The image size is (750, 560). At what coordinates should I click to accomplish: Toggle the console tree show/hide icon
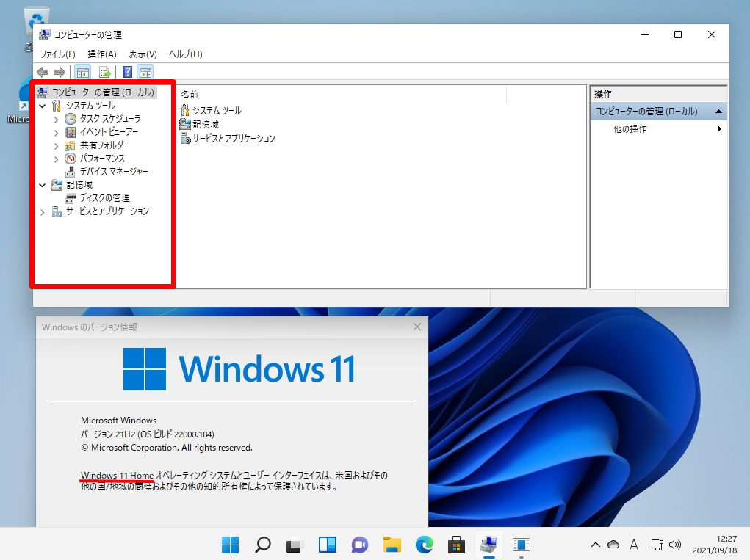83,72
